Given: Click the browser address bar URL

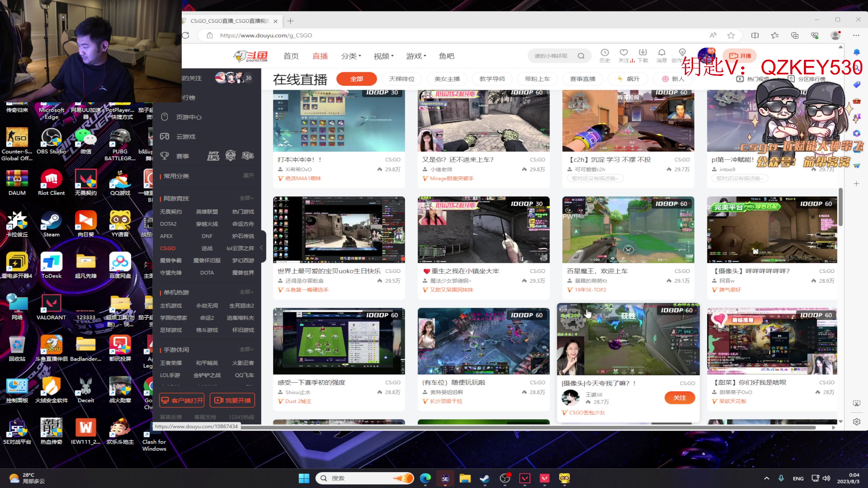Looking at the screenshot, I should [266, 35].
